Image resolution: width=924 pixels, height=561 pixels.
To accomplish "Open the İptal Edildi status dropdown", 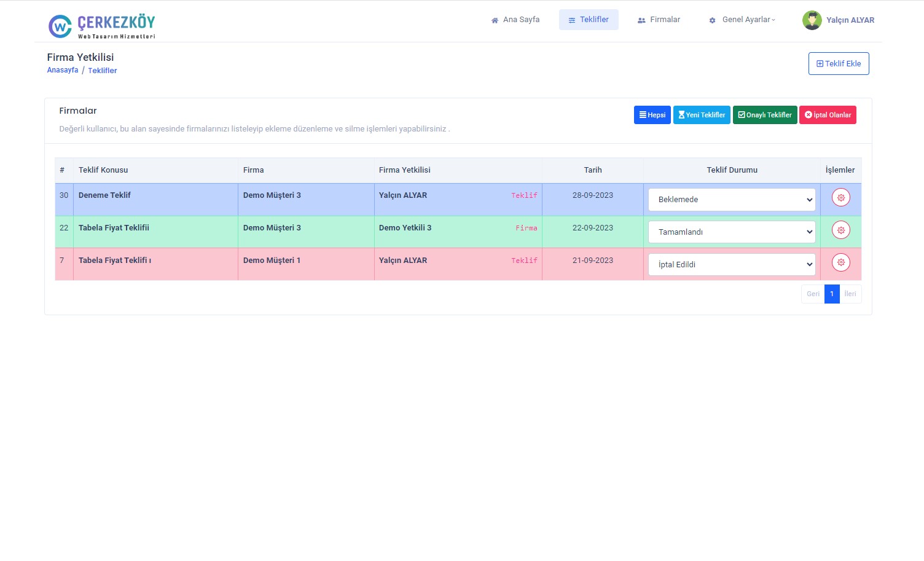I will coord(731,265).
